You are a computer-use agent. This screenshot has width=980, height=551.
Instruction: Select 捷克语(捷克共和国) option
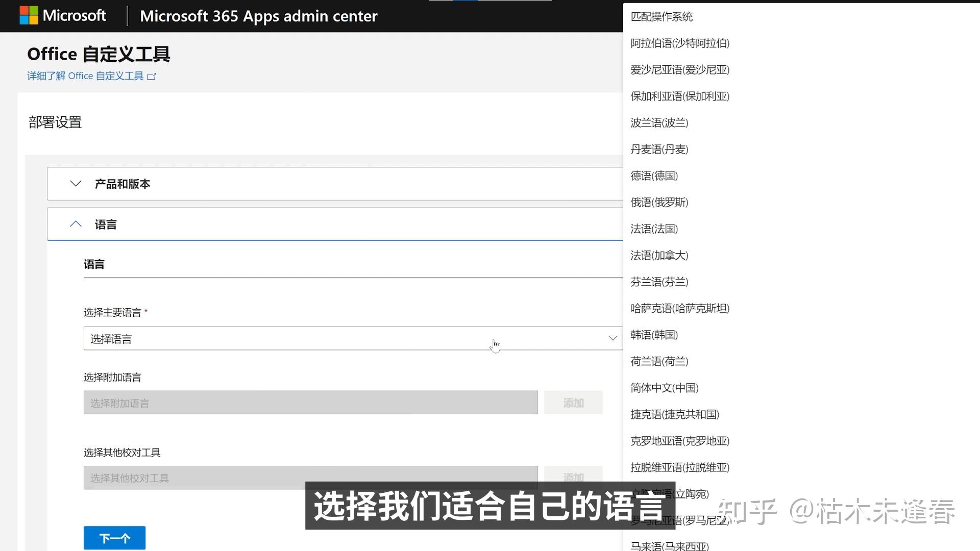675,415
